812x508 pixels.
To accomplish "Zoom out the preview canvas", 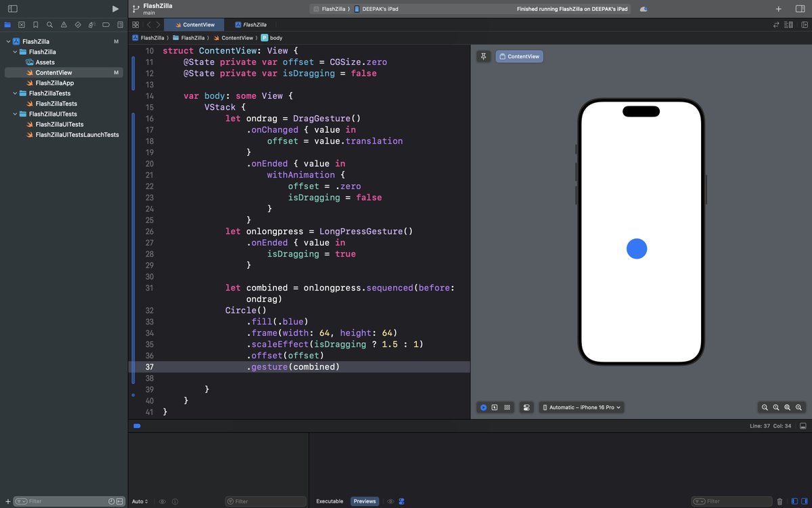I will pyautogui.click(x=765, y=408).
